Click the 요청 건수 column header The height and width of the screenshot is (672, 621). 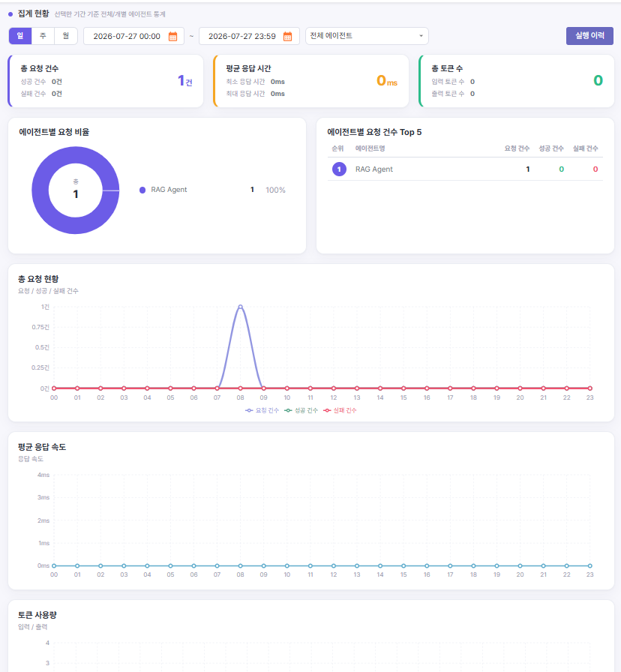coord(517,148)
